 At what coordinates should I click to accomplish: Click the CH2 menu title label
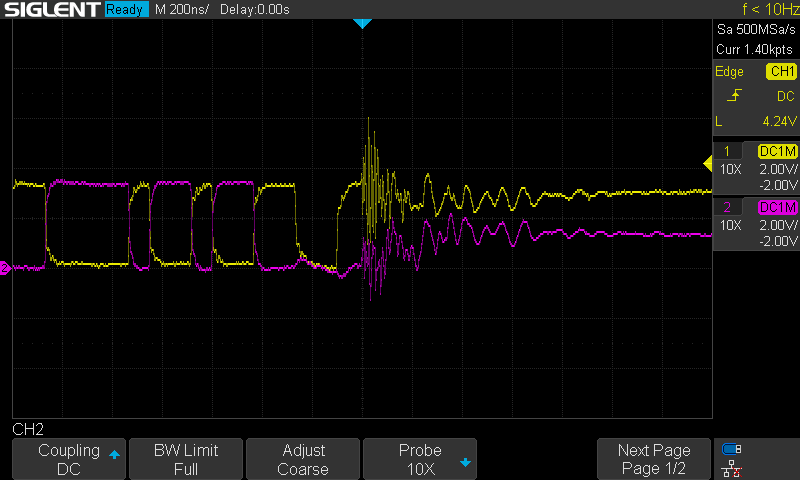[x=28, y=429]
